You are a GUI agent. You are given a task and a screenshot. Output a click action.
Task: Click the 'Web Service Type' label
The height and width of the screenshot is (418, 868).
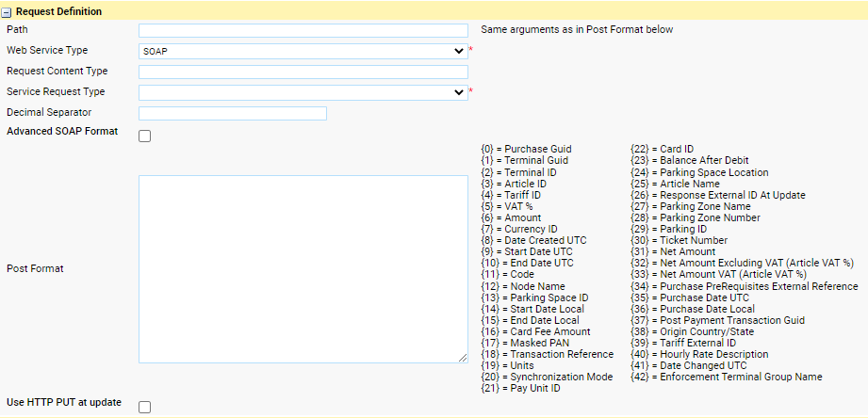click(47, 50)
